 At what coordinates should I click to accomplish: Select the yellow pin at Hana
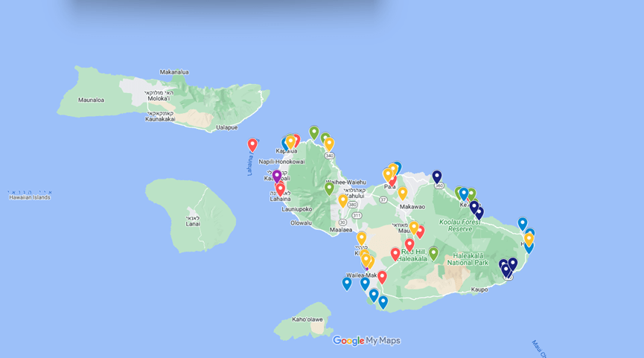[529, 239]
